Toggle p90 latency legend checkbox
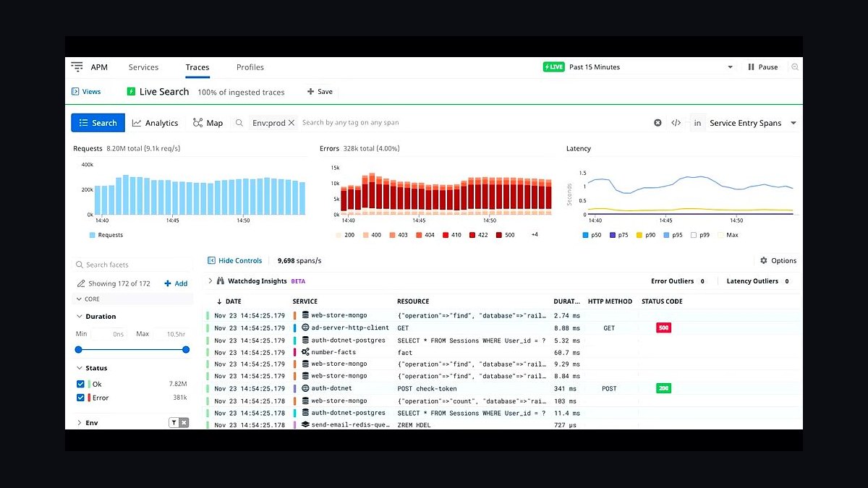This screenshot has width=868, height=488. coord(639,235)
